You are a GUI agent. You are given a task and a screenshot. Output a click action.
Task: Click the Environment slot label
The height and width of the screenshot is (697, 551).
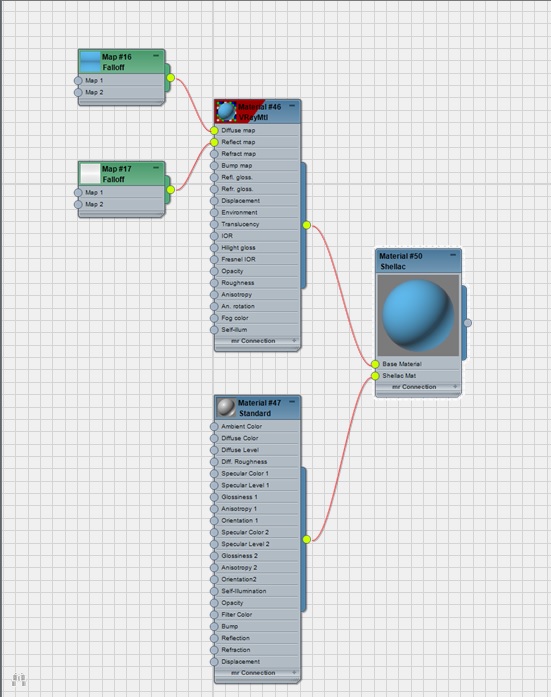(x=240, y=212)
